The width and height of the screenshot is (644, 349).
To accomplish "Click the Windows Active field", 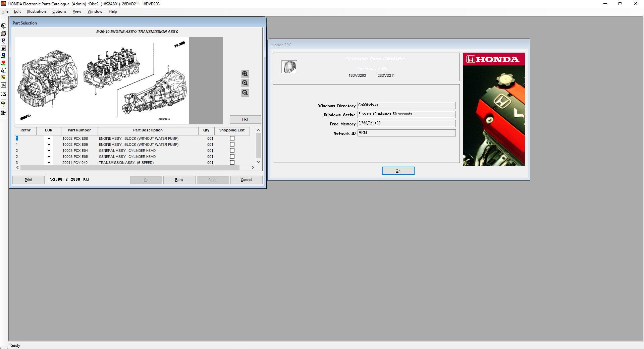I will [407, 114].
